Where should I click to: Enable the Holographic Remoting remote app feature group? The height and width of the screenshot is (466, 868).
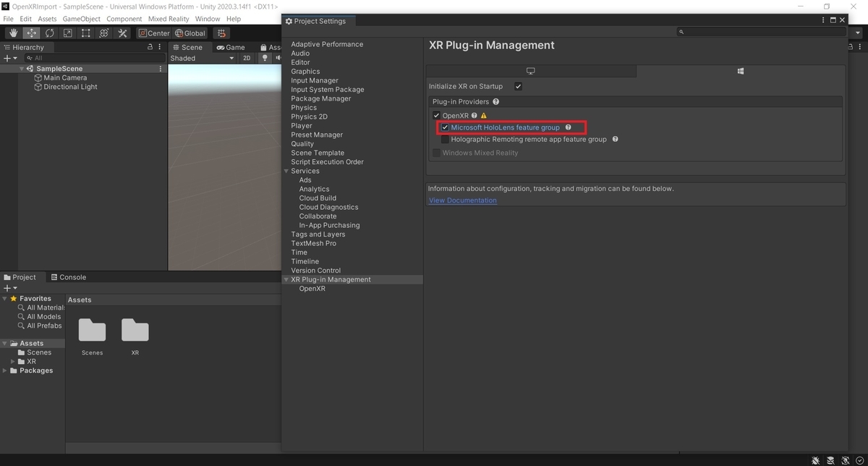pos(446,139)
